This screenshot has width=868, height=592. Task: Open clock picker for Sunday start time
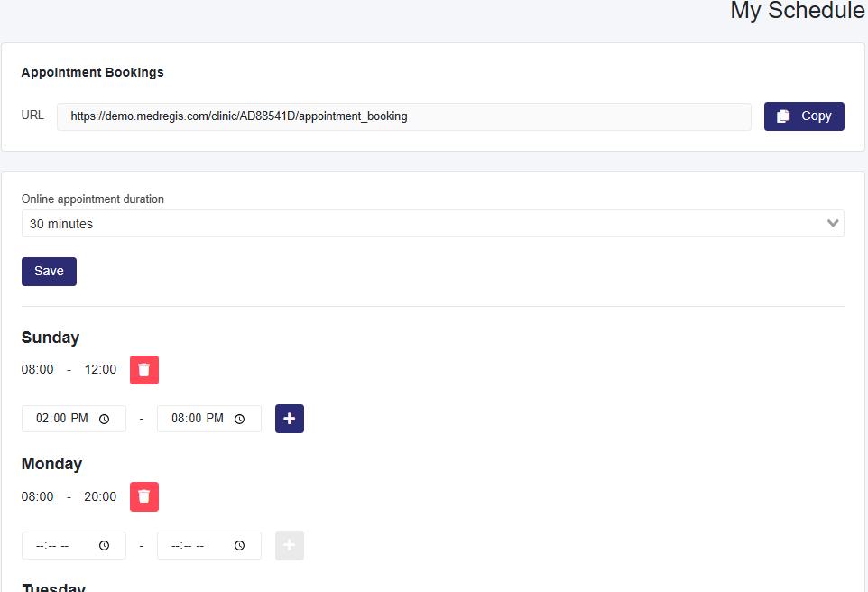tap(105, 419)
